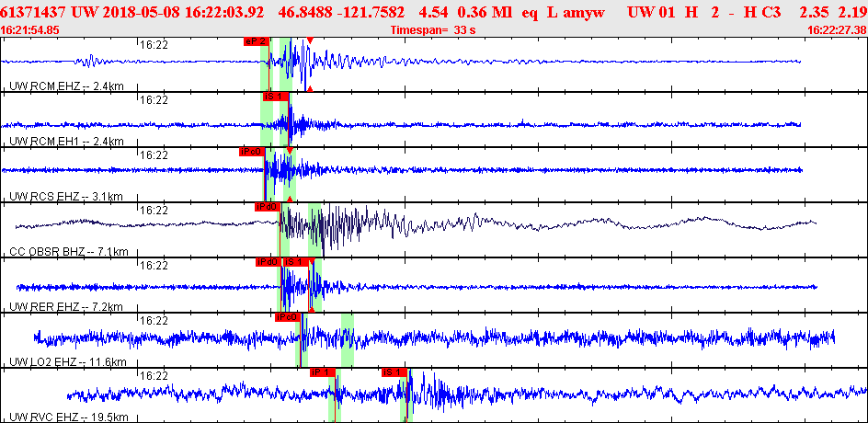Select the iS 1 pick flag on RVC EHZ
The height and width of the screenshot is (423, 868).
(394, 372)
